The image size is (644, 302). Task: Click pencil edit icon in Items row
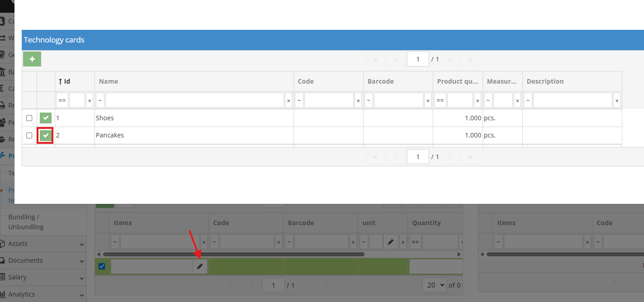point(200,267)
